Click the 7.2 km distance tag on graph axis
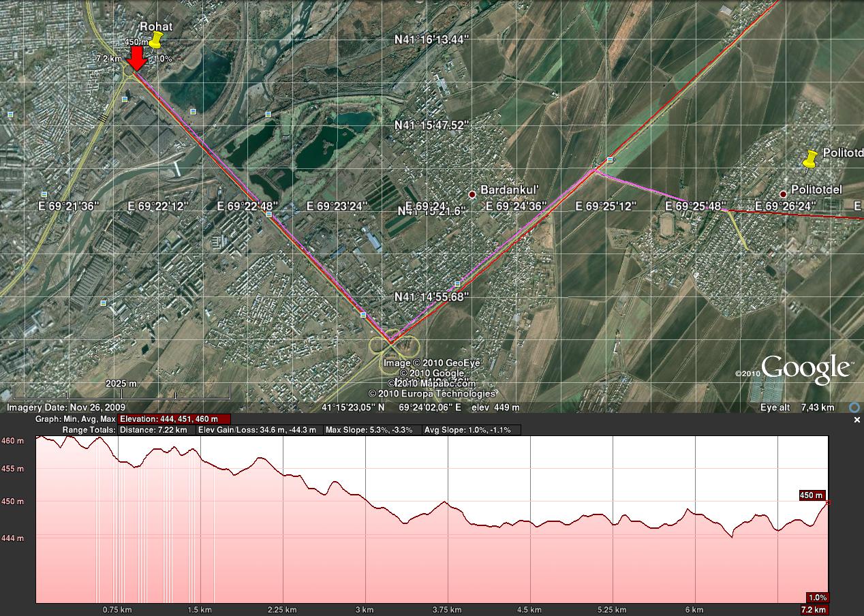Screen dimensions: 864x616 [x=816, y=609]
